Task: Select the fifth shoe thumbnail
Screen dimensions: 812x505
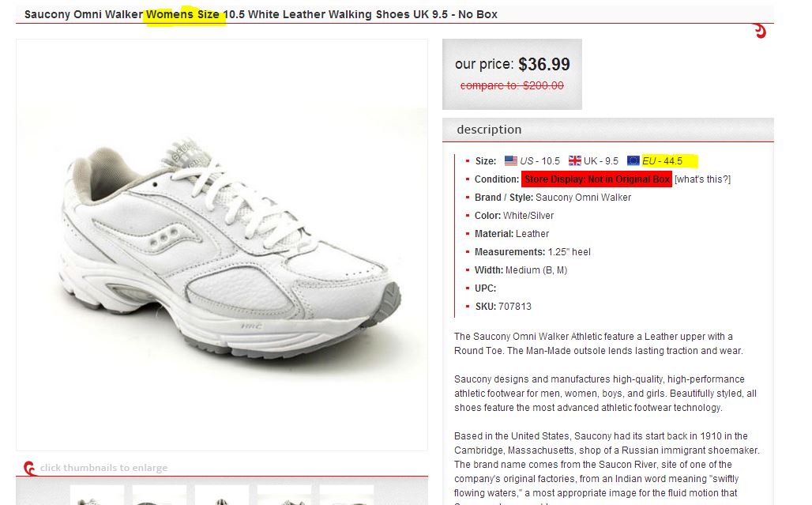Action: 347,496
